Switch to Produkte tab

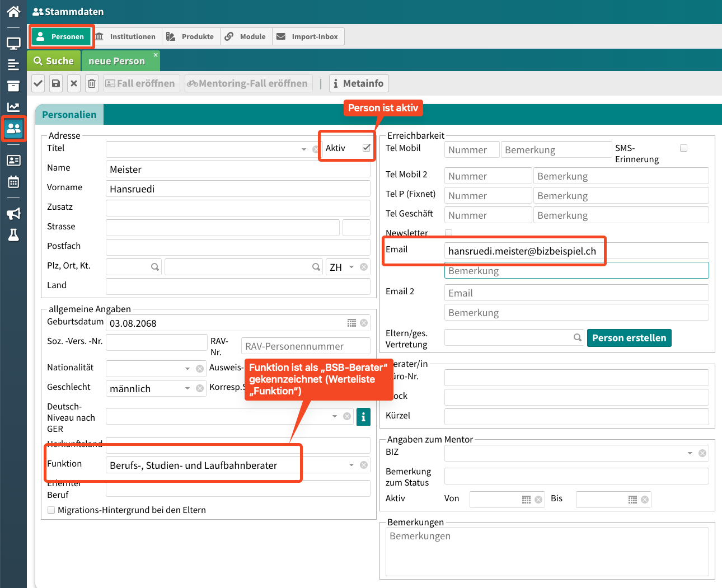191,36
